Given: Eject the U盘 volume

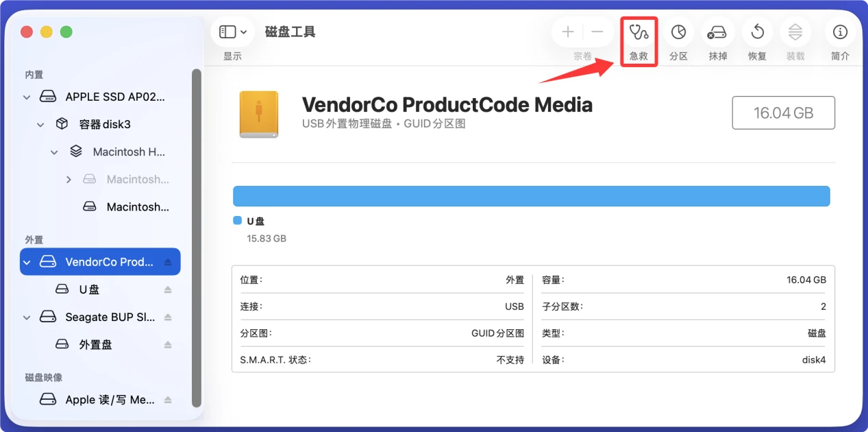Looking at the screenshot, I should coord(168,289).
